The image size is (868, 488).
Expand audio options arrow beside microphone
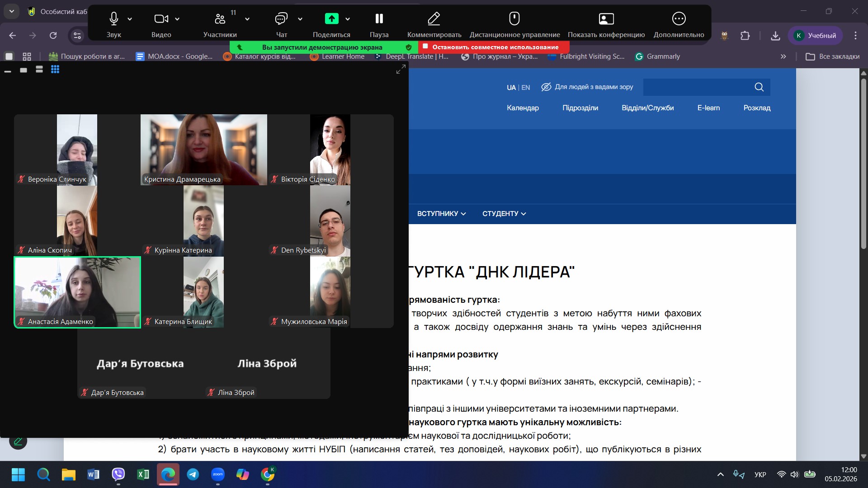pyautogui.click(x=130, y=19)
